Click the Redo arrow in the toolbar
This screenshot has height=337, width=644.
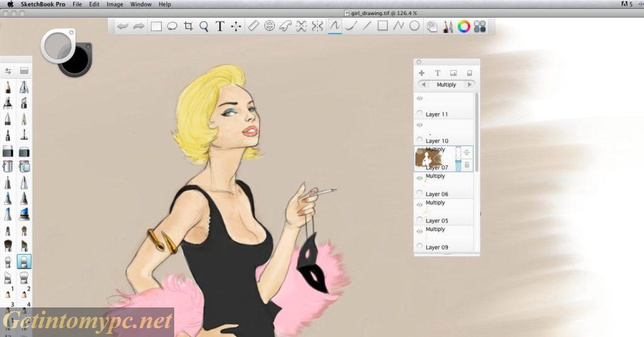click(139, 26)
